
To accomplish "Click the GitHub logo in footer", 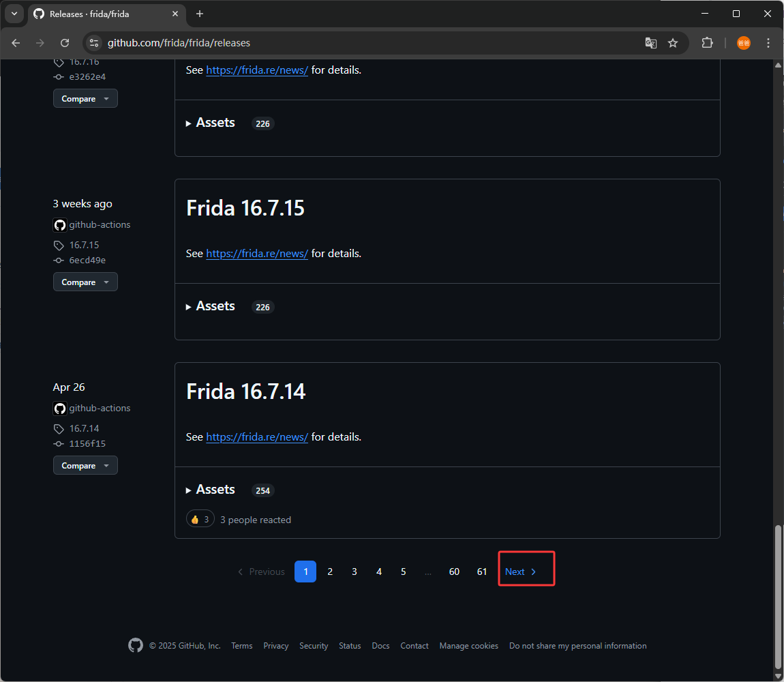I will click(x=136, y=645).
